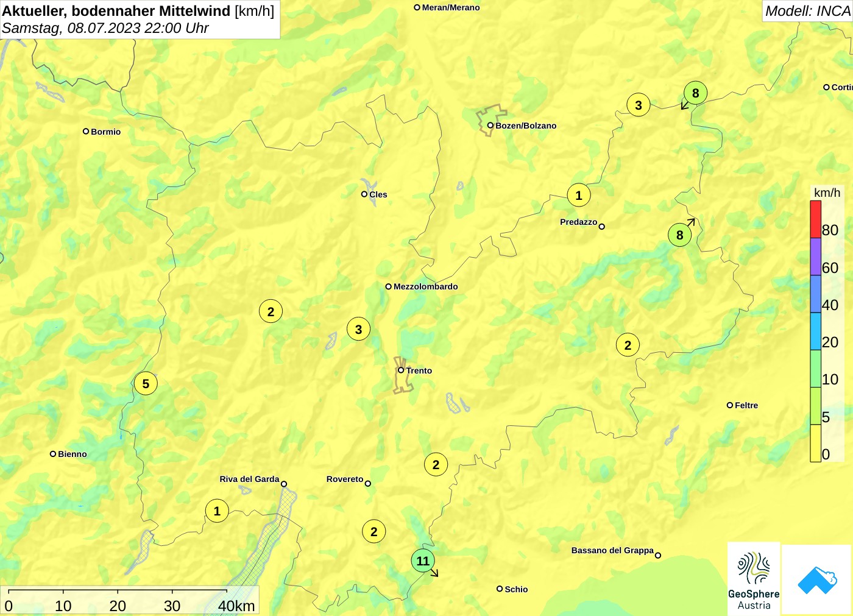Click the Meran/Merano city marker
Screen dimensions: 853x616
[x=417, y=7]
